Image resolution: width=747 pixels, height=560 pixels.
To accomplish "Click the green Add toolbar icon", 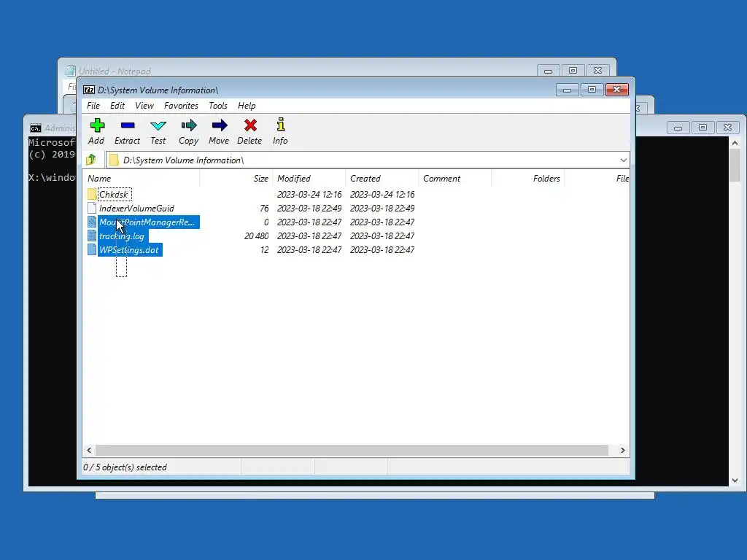I will click(97, 125).
